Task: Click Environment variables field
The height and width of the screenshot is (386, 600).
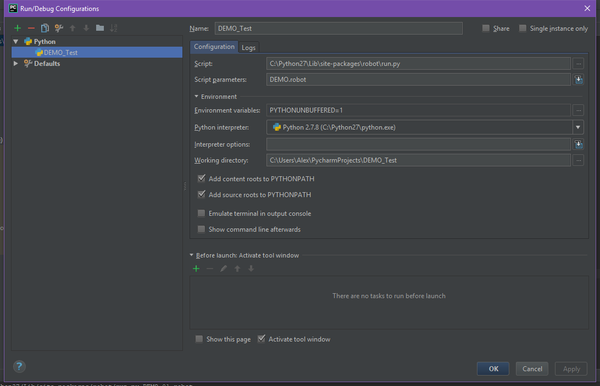Action: tap(418, 111)
